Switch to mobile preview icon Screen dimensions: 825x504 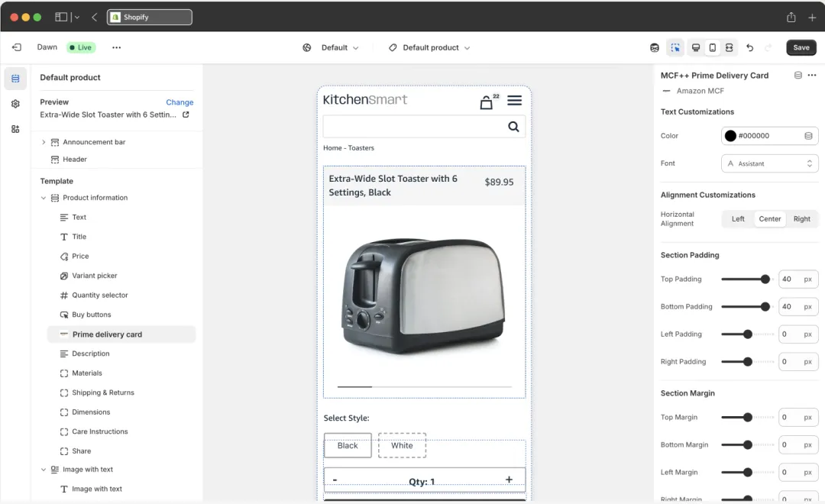713,47
